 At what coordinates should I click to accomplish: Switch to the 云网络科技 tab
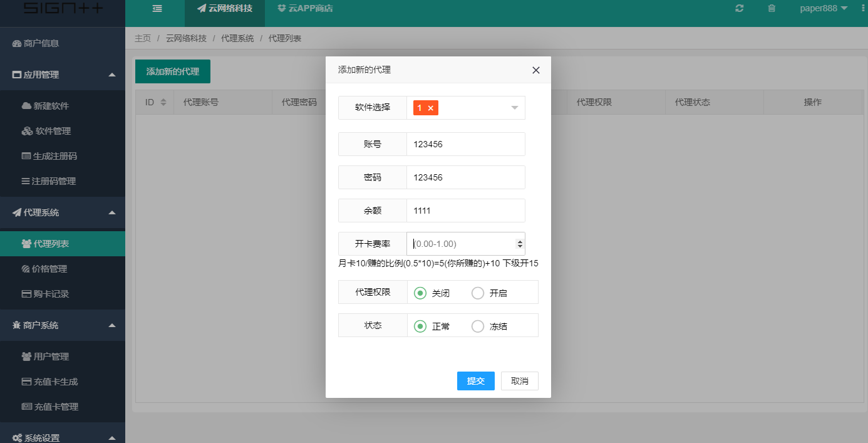(224, 9)
